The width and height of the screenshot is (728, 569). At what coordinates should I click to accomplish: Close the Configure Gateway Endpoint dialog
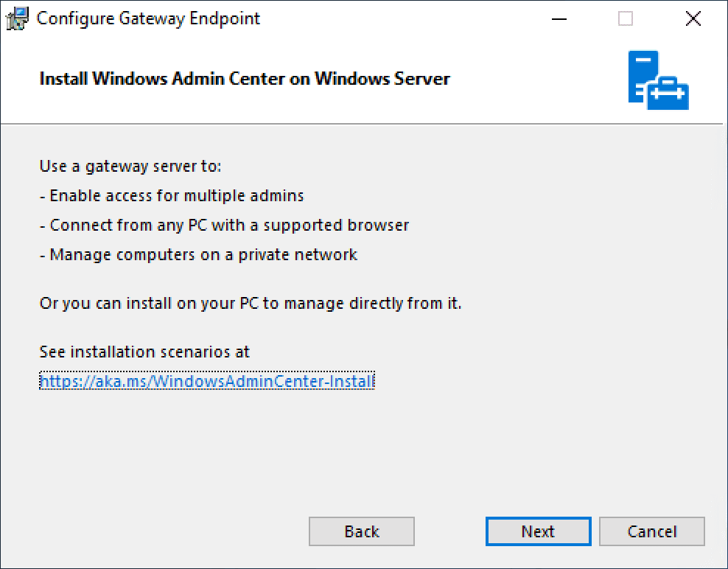click(693, 19)
